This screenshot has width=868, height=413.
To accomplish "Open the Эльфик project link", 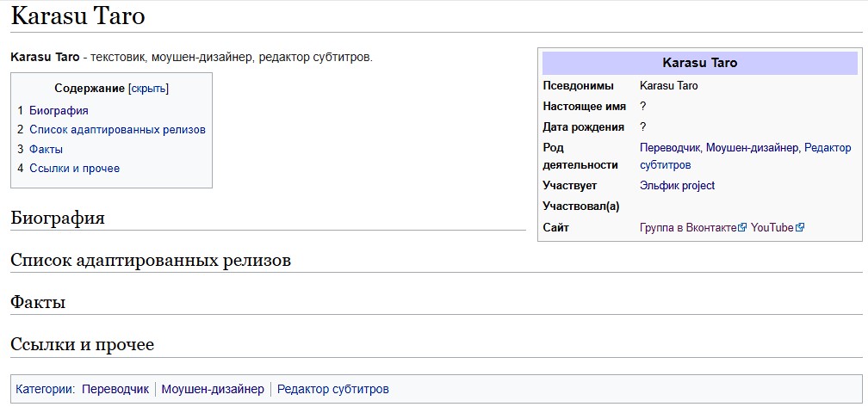I will [677, 186].
